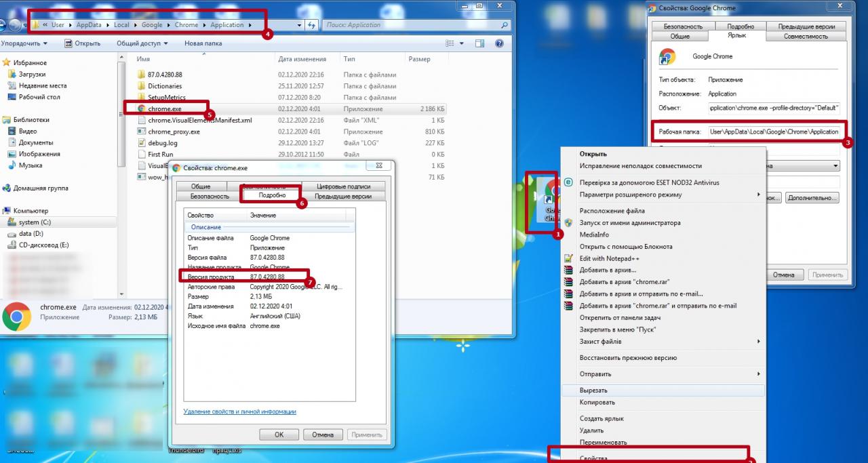The height and width of the screenshot is (463, 868).
Task: Open Безопасность tab in chrome.exe properties
Action: click(x=210, y=196)
